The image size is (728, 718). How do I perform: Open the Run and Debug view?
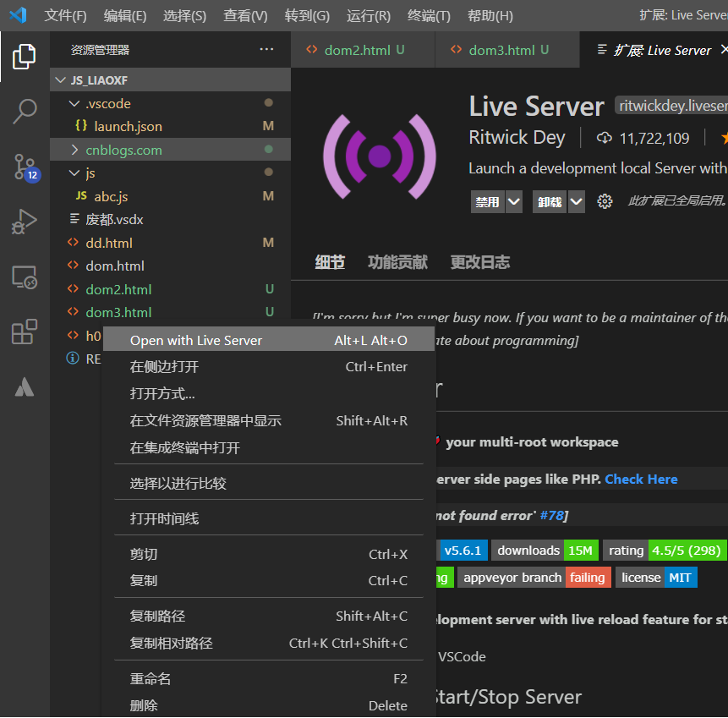pos(25,222)
